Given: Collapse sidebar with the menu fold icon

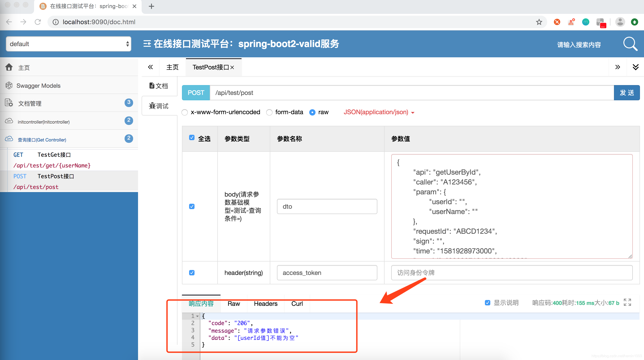Looking at the screenshot, I should (x=147, y=44).
